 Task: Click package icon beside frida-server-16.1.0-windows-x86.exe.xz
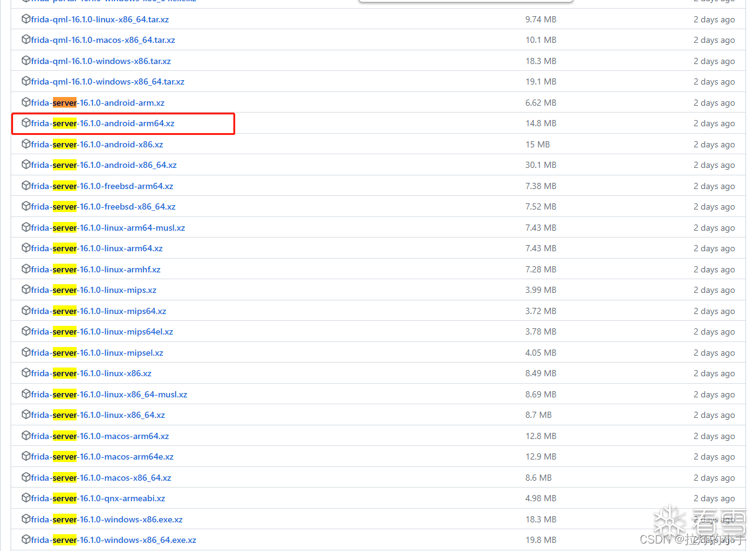pyautogui.click(x=26, y=519)
